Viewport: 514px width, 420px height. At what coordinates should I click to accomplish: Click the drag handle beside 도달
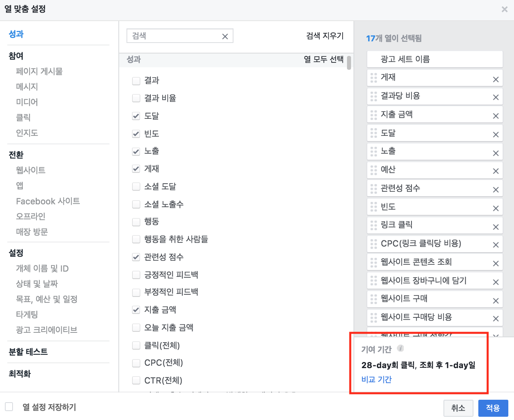(373, 133)
